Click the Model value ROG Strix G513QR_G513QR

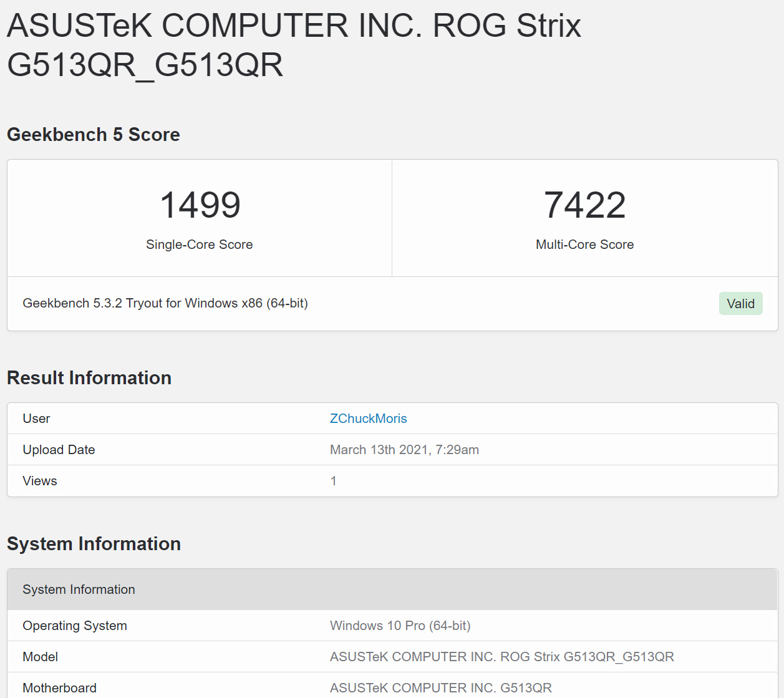[x=501, y=657]
